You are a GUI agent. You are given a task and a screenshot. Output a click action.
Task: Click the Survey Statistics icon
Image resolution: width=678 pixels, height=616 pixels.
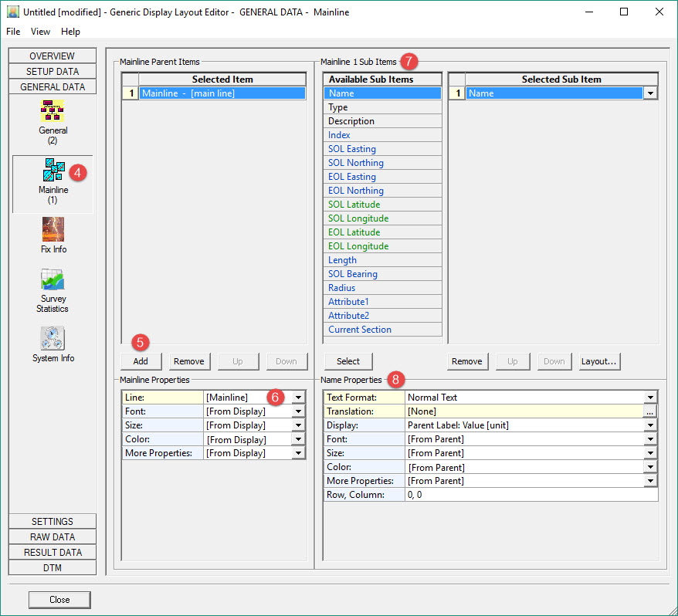click(x=53, y=279)
